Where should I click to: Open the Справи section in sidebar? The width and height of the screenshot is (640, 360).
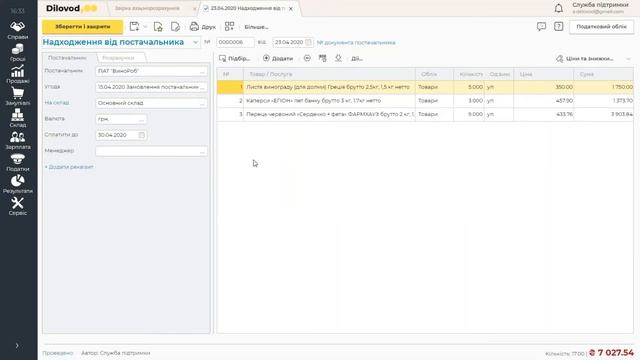point(18,31)
